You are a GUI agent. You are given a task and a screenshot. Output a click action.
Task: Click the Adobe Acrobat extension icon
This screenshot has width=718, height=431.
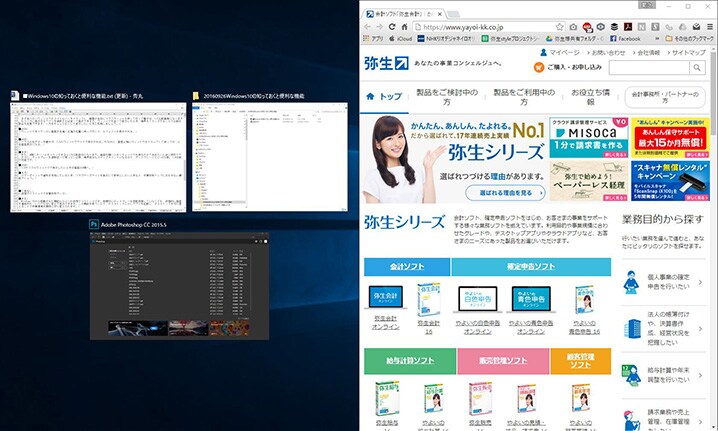coord(628,27)
